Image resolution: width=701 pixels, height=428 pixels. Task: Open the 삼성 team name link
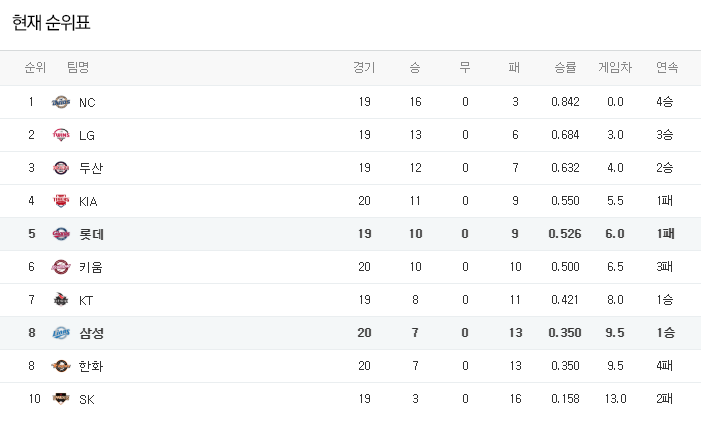click(x=91, y=333)
